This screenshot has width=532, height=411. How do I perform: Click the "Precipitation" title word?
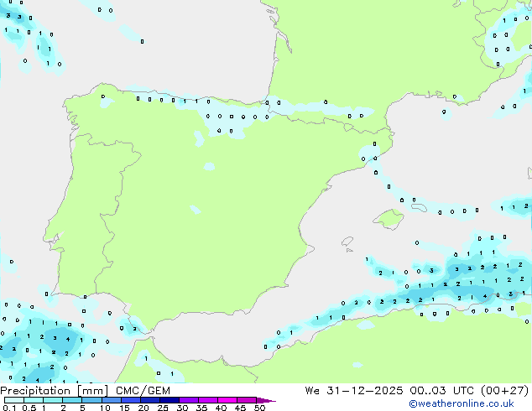coord(35,391)
